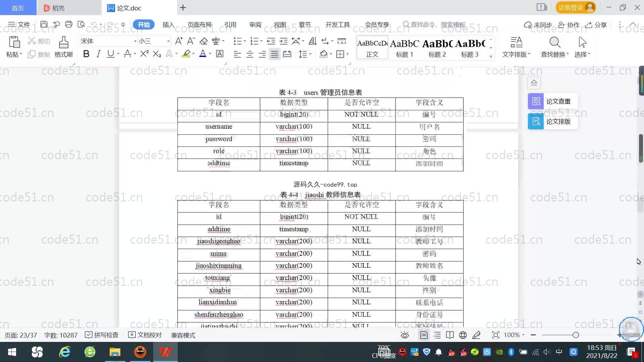Image resolution: width=644 pixels, height=362 pixels.
Task: Expand the styles gallery
Action: 491,56
